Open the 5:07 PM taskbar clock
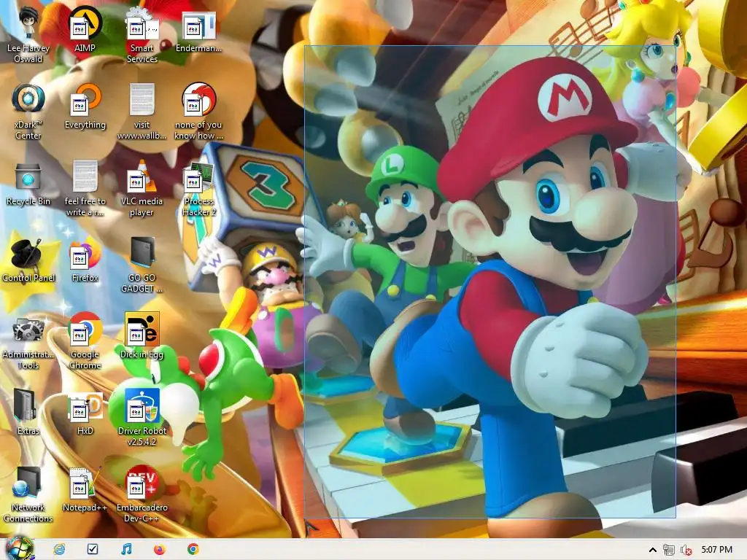The height and width of the screenshot is (560, 747). tap(716, 550)
